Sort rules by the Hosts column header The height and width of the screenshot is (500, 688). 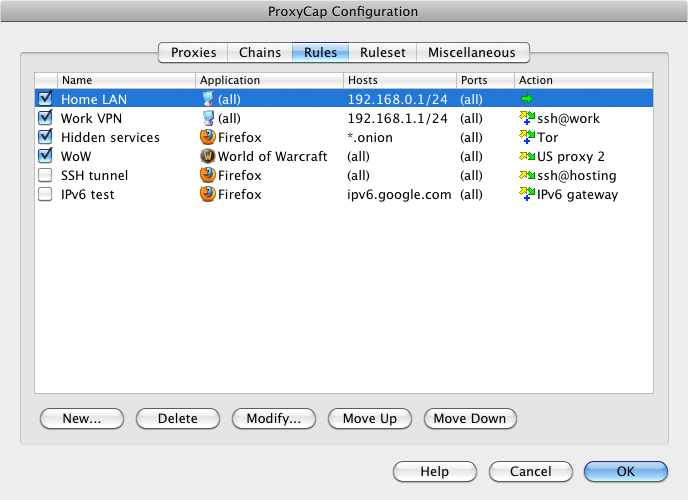[399, 80]
